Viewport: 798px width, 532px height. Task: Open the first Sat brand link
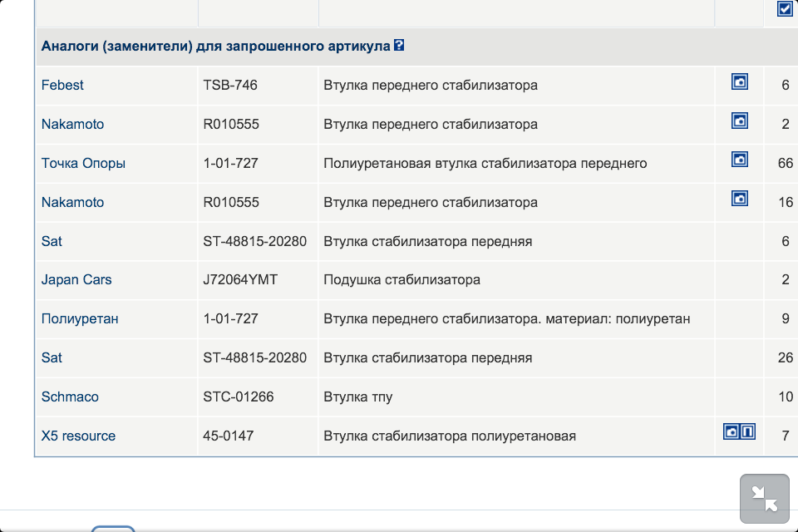pyautogui.click(x=52, y=242)
